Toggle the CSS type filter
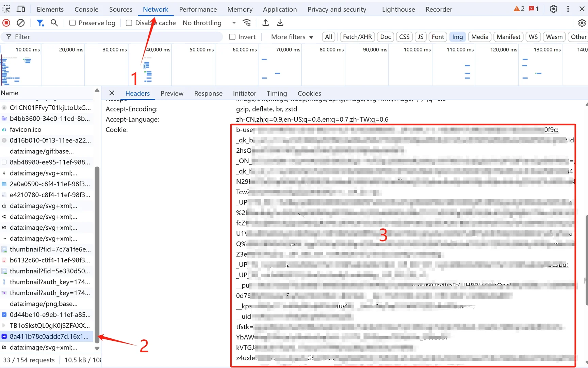This screenshot has height=368, width=588. click(404, 37)
